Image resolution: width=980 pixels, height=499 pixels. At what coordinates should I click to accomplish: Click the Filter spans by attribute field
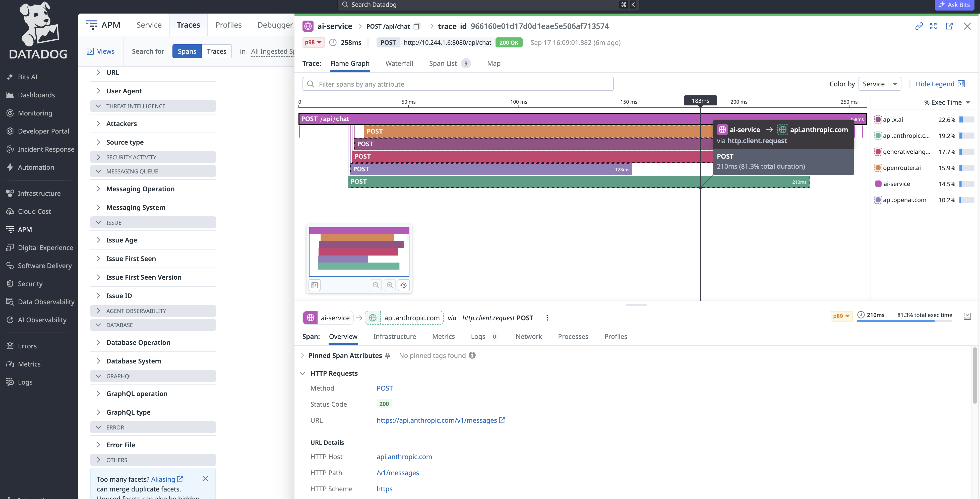458,84
